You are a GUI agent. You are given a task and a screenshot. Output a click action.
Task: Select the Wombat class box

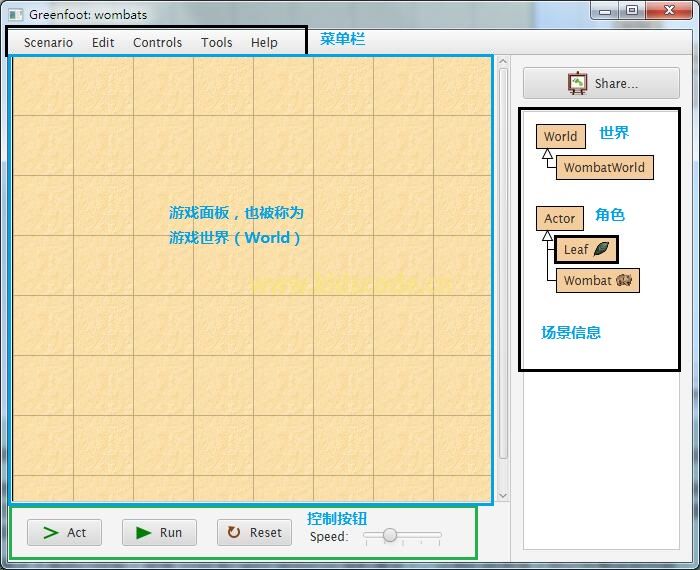pos(598,280)
